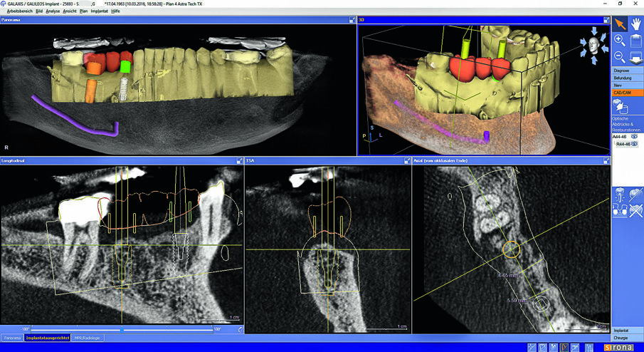Maximize the TSA view pane
Image resolution: width=644 pixels, height=352 pixels.
(407, 161)
